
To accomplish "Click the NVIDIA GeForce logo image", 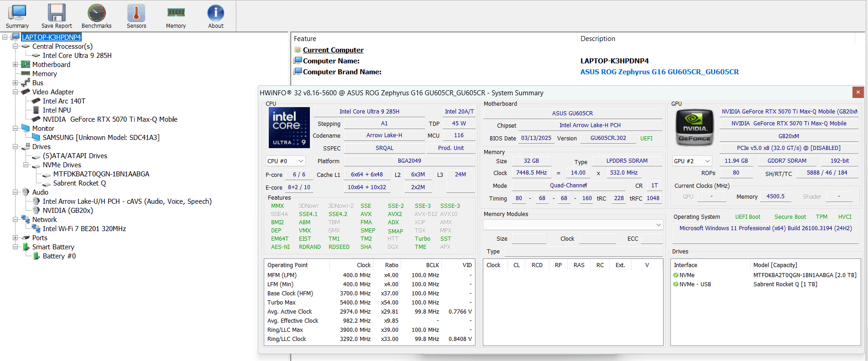I will click(x=694, y=128).
